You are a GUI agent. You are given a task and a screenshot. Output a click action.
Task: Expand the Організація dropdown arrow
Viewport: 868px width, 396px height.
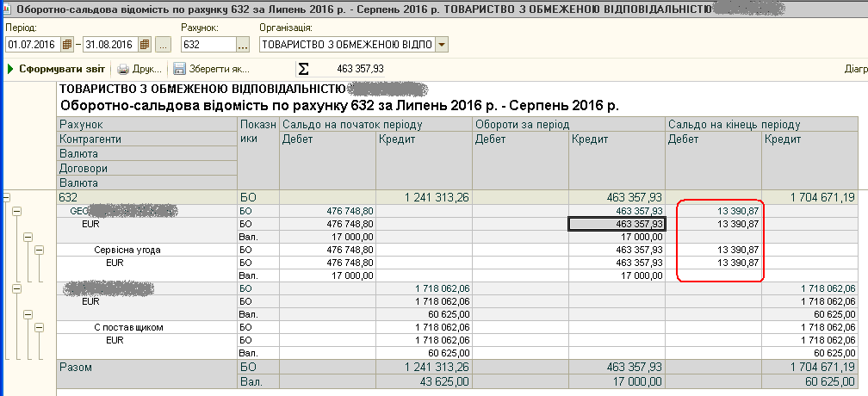[441, 45]
